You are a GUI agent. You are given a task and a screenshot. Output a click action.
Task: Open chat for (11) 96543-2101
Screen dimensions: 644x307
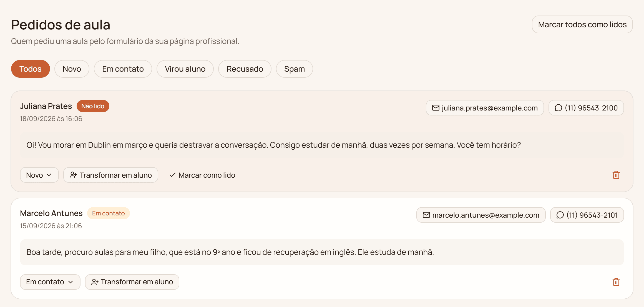(587, 215)
